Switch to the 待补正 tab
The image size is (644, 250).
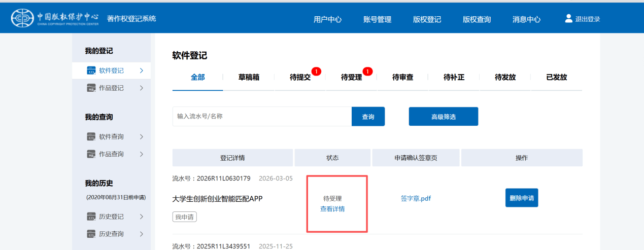coord(454,78)
